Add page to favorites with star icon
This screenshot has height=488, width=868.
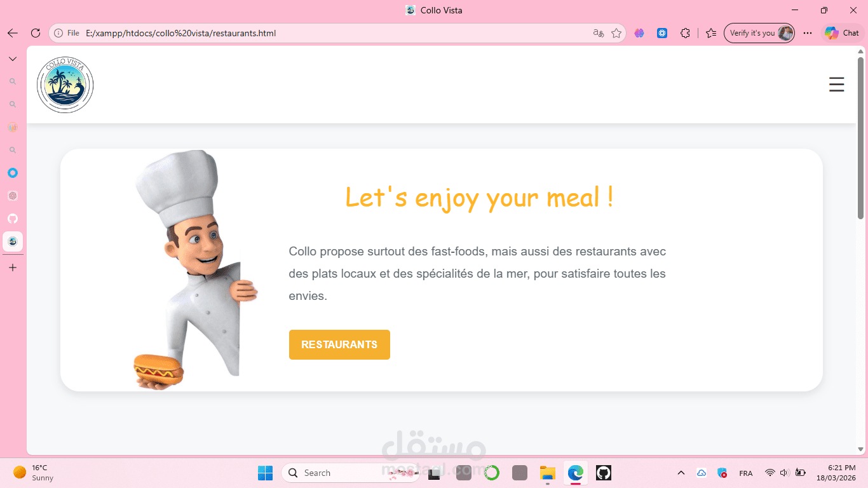616,33
